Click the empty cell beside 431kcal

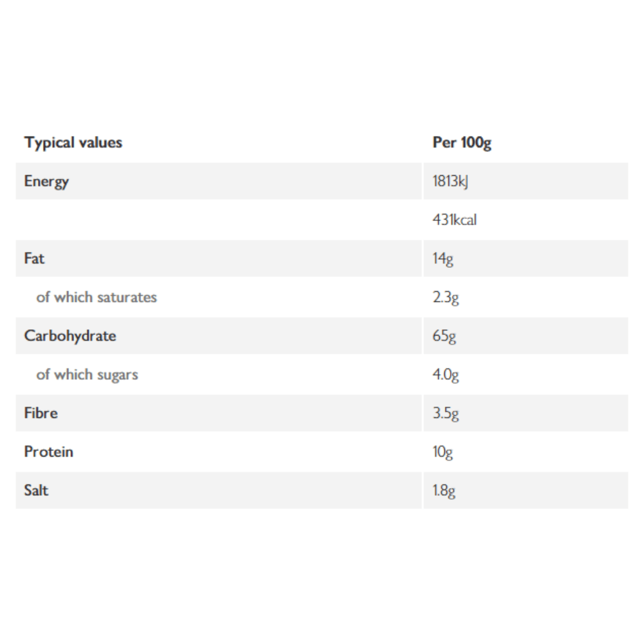(218, 220)
